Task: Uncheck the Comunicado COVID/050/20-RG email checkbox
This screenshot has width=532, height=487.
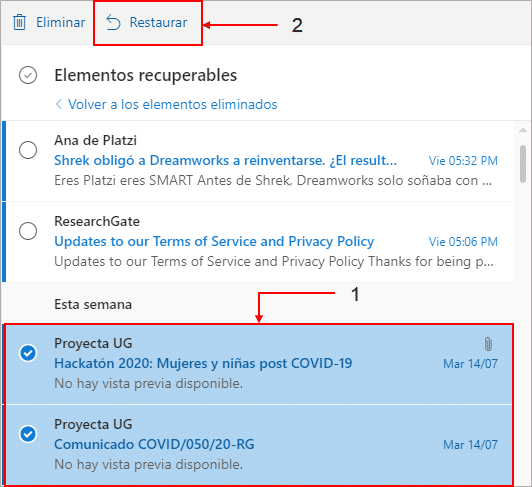Action: point(28,434)
